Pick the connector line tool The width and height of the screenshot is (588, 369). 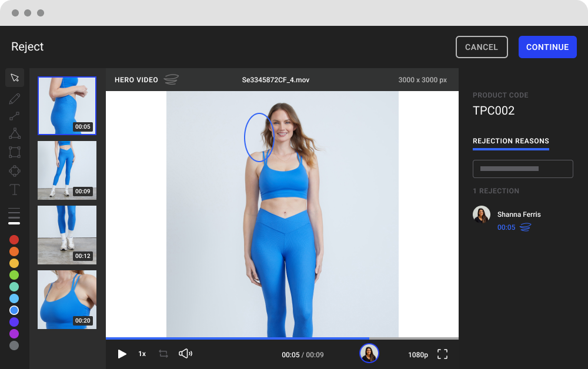tap(15, 115)
